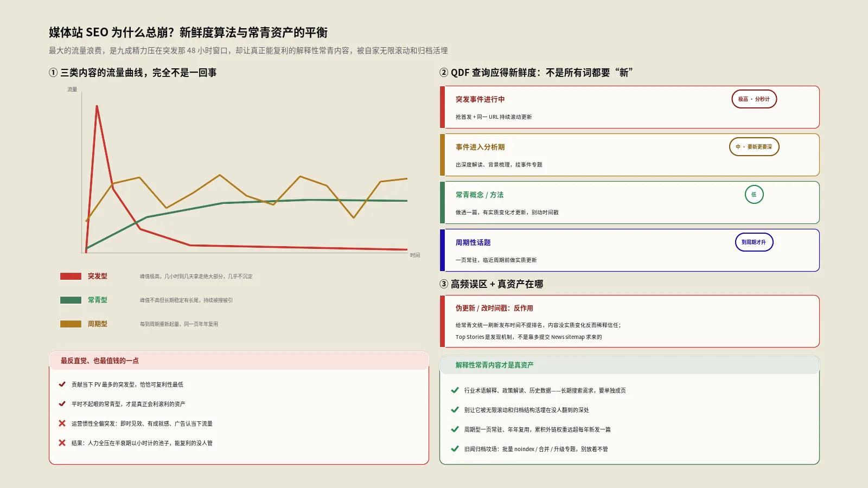Click the title "伪更新 / 改时间戳：反作用"
The height and width of the screenshot is (488, 868).
coord(494,308)
